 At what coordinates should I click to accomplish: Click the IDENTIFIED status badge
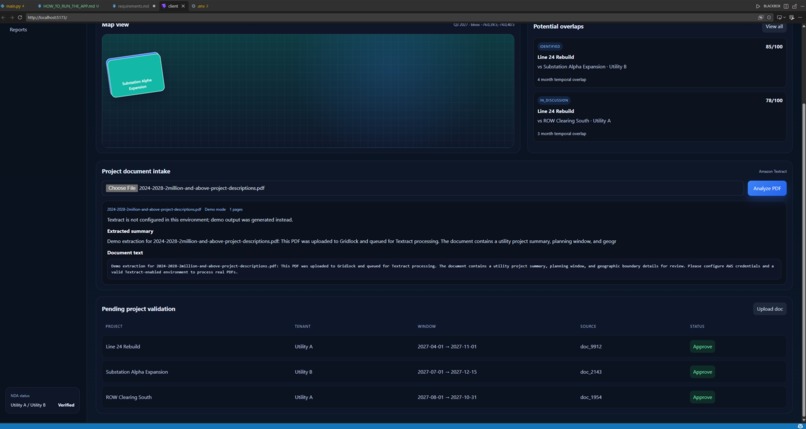pyautogui.click(x=549, y=47)
